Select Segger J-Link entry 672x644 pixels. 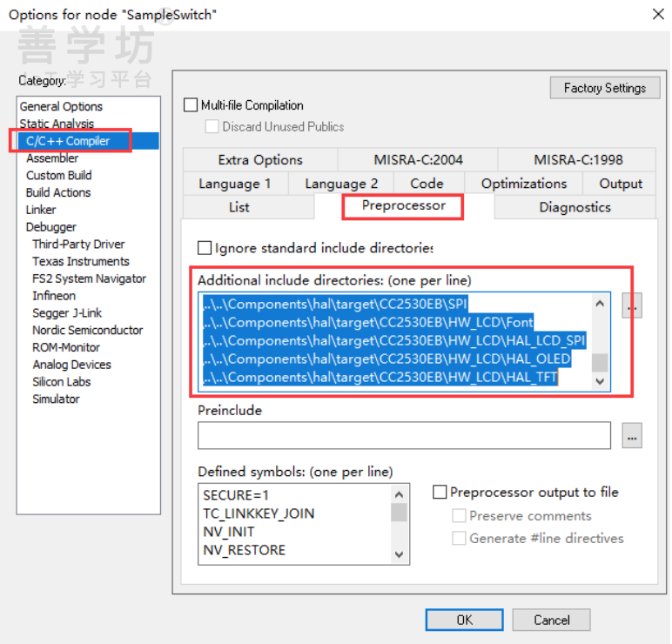(67, 312)
